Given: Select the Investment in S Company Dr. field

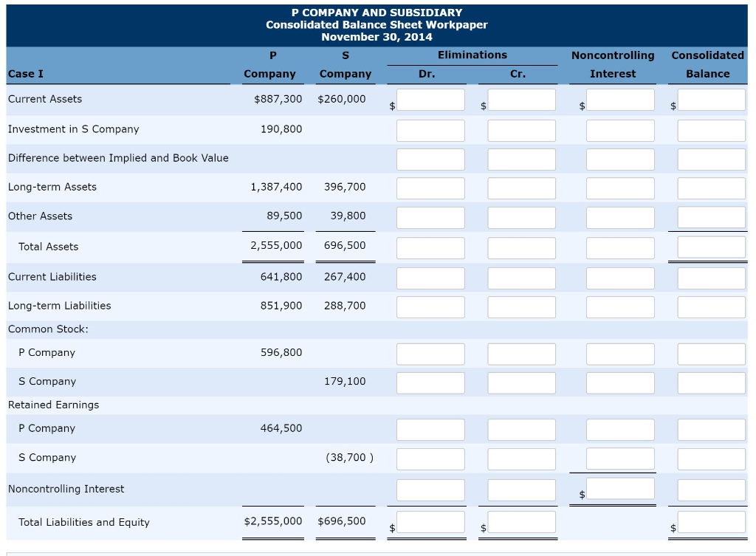Looking at the screenshot, I should click(430, 130).
